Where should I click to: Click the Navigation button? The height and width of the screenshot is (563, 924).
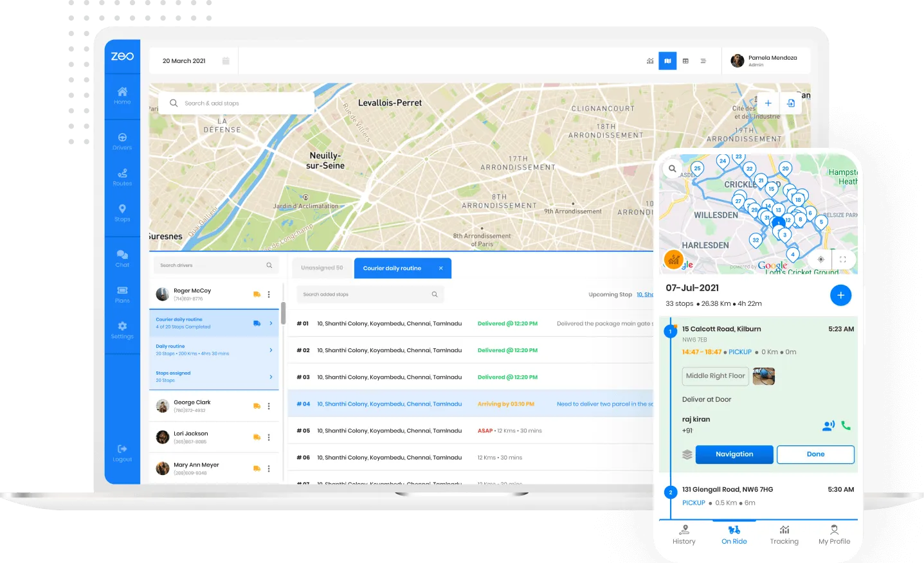click(734, 454)
